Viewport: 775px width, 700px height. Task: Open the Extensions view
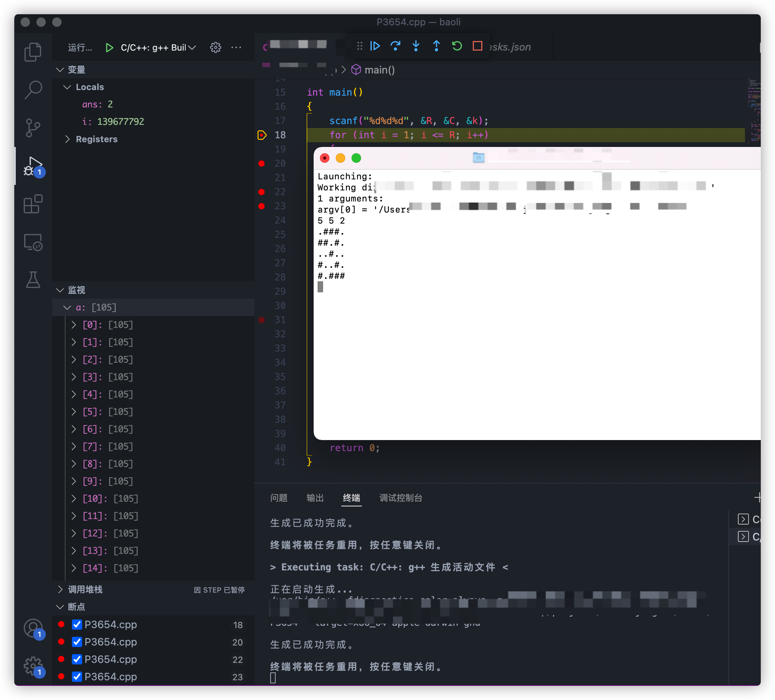click(33, 204)
